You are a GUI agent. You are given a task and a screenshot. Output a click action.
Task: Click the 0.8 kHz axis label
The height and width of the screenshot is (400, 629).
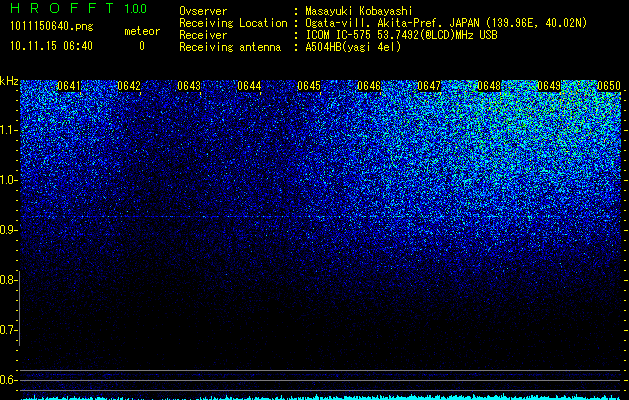[9, 280]
